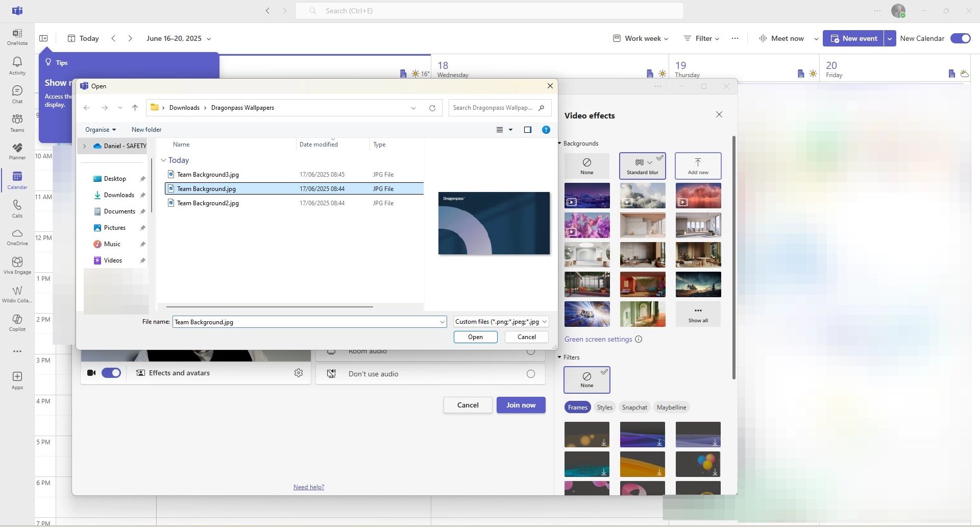Image resolution: width=980 pixels, height=527 pixels.
Task: Open the Chat icon in the sidebar
Action: tap(17, 94)
